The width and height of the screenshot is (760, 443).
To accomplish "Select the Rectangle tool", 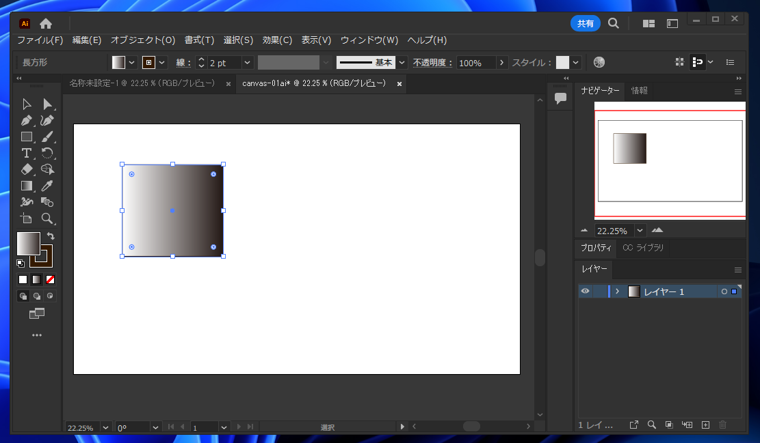I will click(x=27, y=137).
